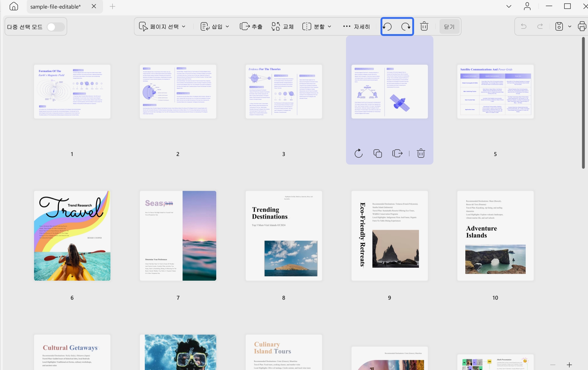Image resolution: width=588 pixels, height=370 pixels.
Task: Open the 자세히 more menu
Action: 356,27
